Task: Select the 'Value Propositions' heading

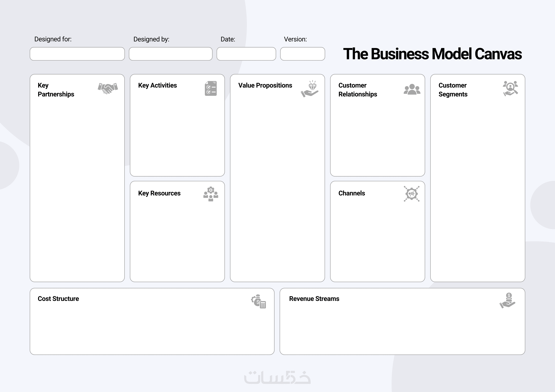Action: click(x=265, y=86)
